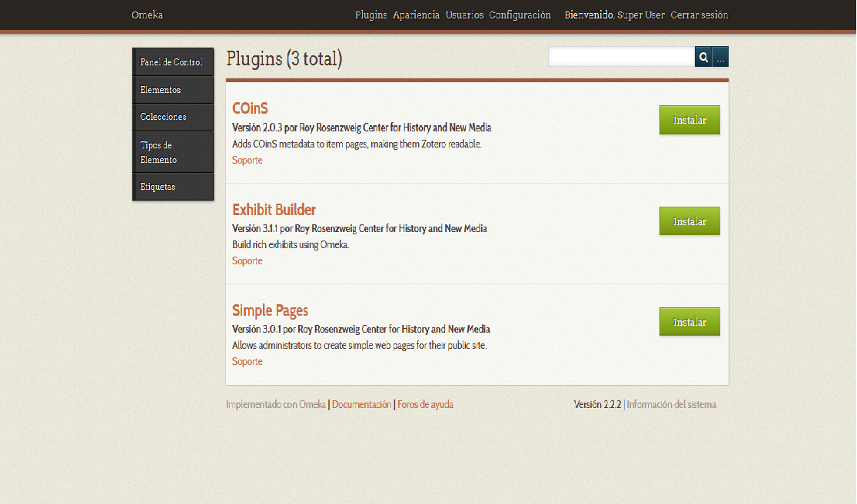This screenshot has height=504, width=857.
Task: Open Configuración in the top bar
Action: (x=520, y=15)
